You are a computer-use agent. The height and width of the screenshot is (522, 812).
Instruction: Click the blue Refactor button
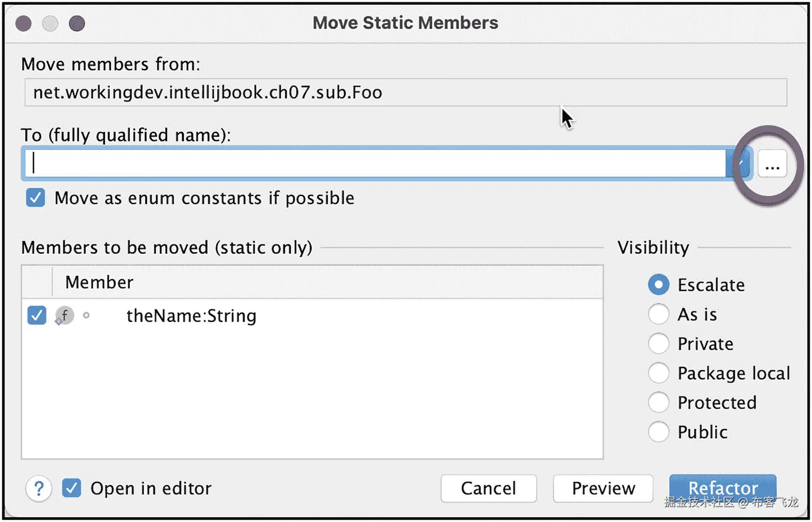pyautogui.click(x=723, y=488)
